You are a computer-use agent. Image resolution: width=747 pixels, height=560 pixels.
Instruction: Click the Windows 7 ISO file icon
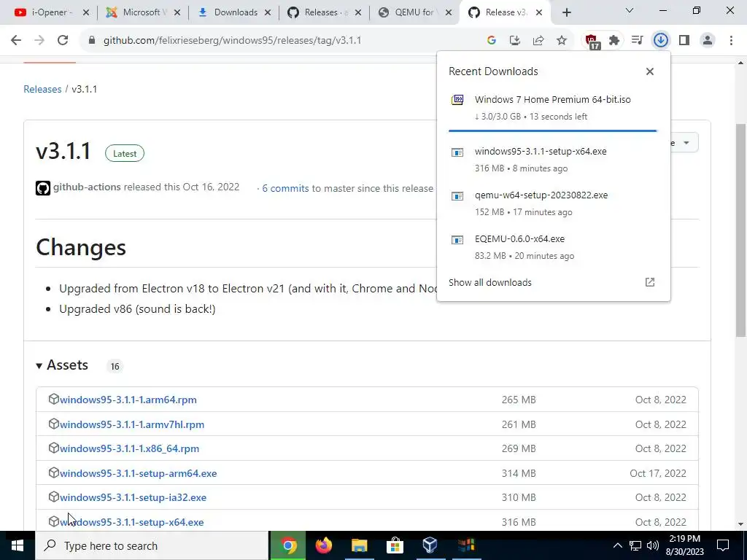(x=457, y=99)
